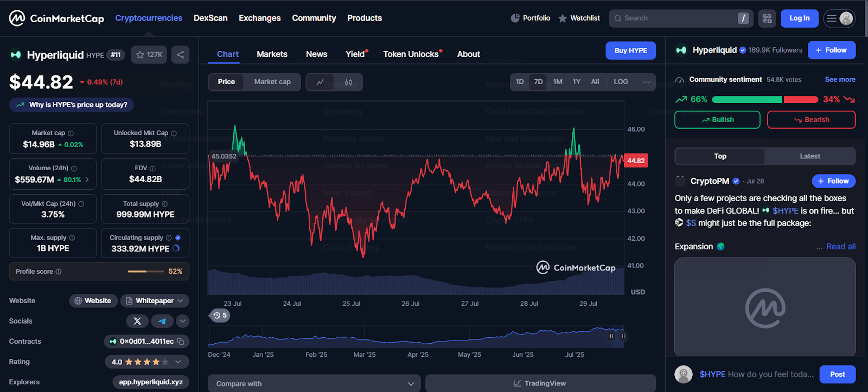Switch to the Yield tab
Screen dimensions: 868x392
(355, 54)
